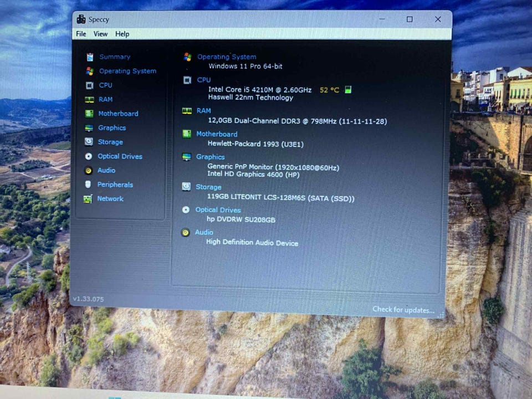This screenshot has width=532, height=399.
Task: Open the View menu
Action: tap(100, 34)
